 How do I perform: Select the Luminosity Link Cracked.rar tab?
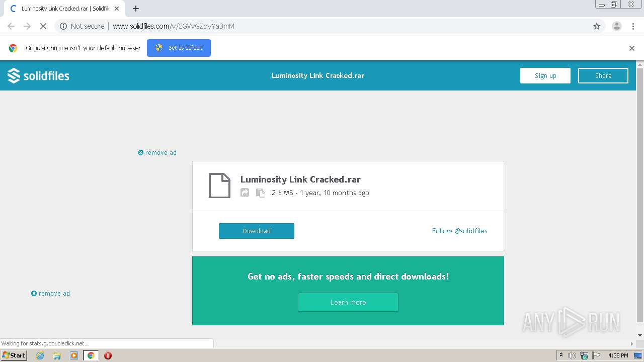pyautogui.click(x=64, y=9)
